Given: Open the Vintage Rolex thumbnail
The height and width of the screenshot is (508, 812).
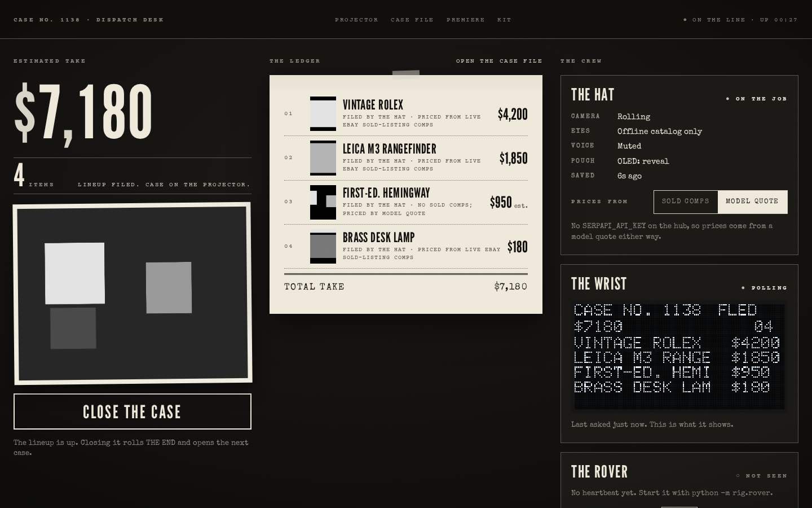Looking at the screenshot, I should (x=323, y=114).
